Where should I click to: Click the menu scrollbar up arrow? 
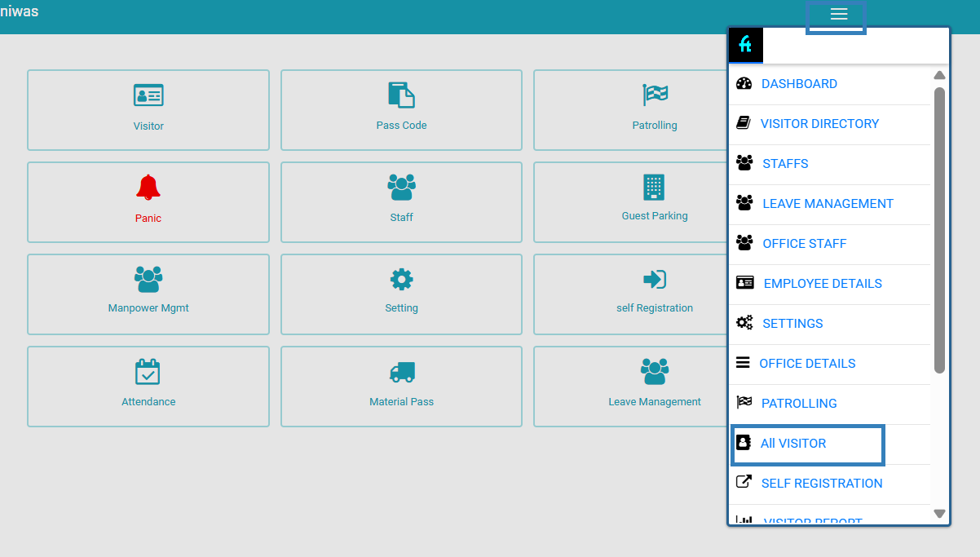[x=939, y=76]
